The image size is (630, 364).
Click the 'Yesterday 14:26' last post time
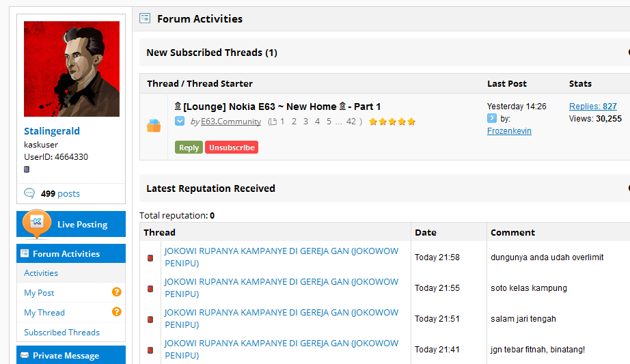517,107
